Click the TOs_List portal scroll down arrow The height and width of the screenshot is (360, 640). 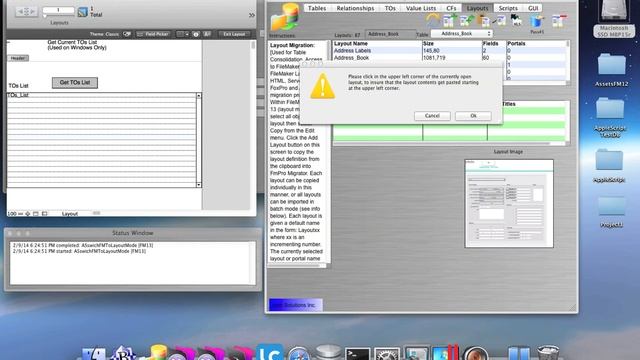[x=199, y=185]
